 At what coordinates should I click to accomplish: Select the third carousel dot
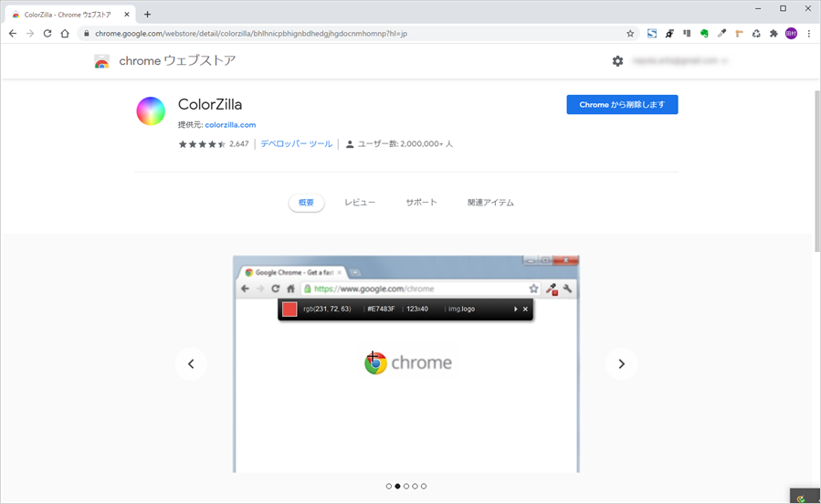pyautogui.click(x=406, y=487)
